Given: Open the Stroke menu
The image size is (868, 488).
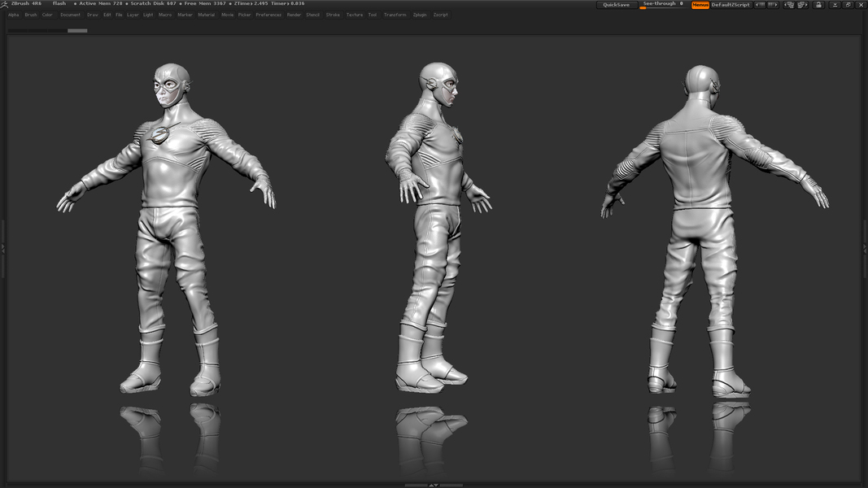Looking at the screenshot, I should (x=333, y=15).
